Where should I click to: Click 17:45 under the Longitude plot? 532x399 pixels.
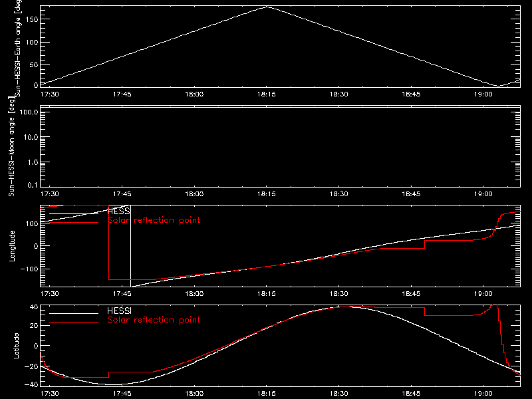pyautogui.click(x=122, y=294)
